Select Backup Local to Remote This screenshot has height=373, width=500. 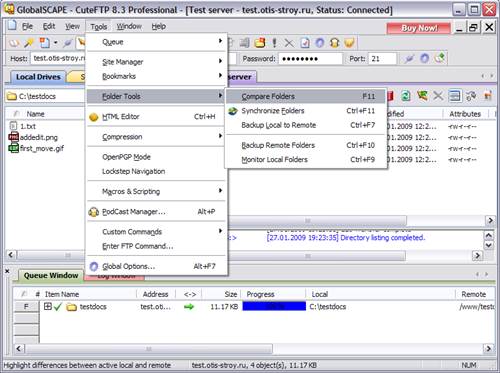coord(306,125)
